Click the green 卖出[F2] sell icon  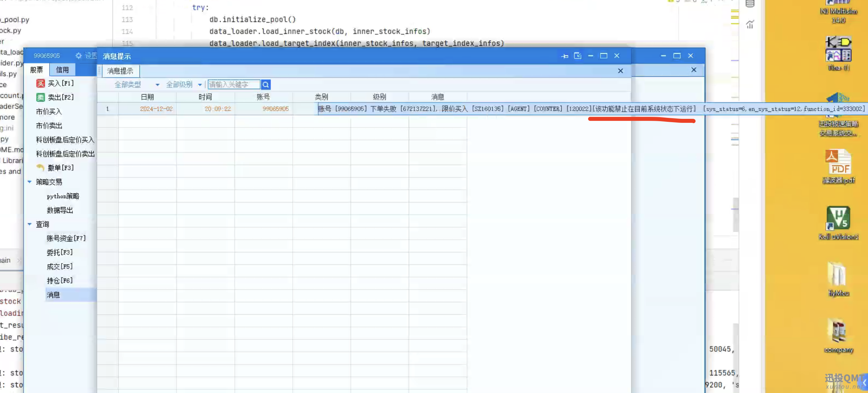41,98
